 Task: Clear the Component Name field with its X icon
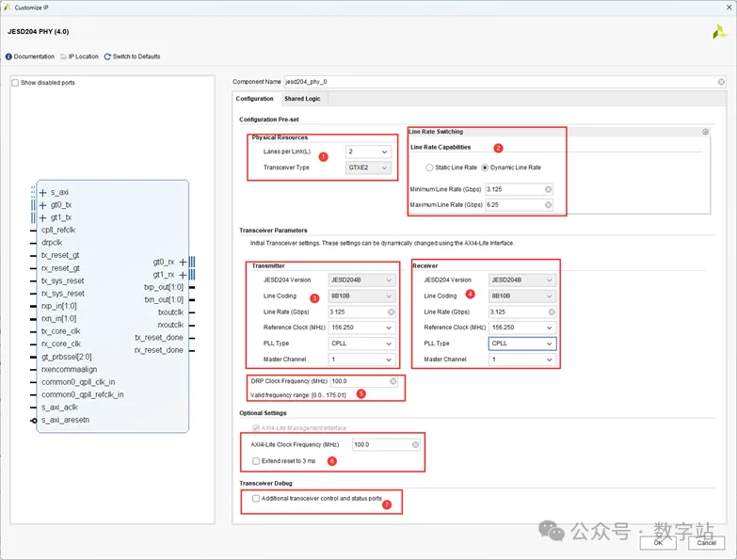(721, 82)
